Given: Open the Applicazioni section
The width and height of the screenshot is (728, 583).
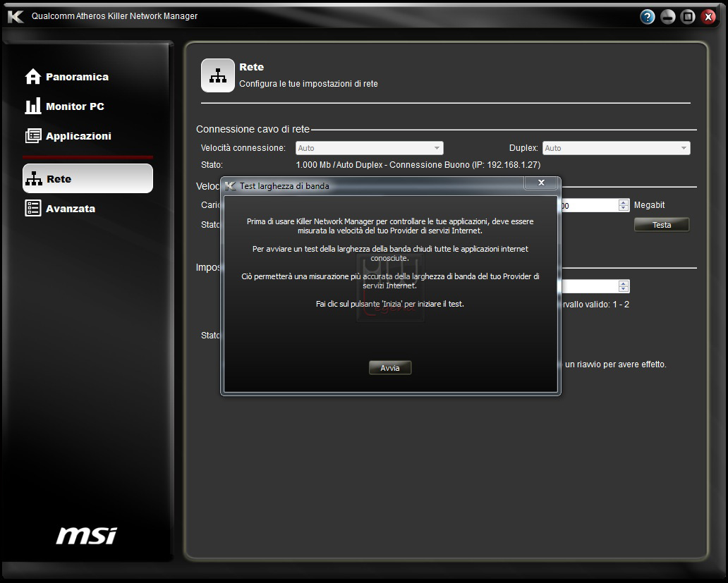Looking at the screenshot, I should (x=68, y=136).
